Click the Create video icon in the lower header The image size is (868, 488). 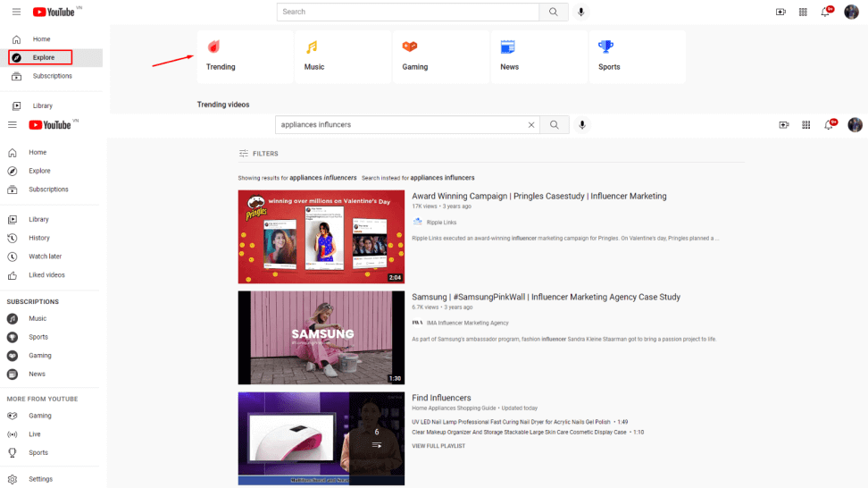tap(784, 125)
